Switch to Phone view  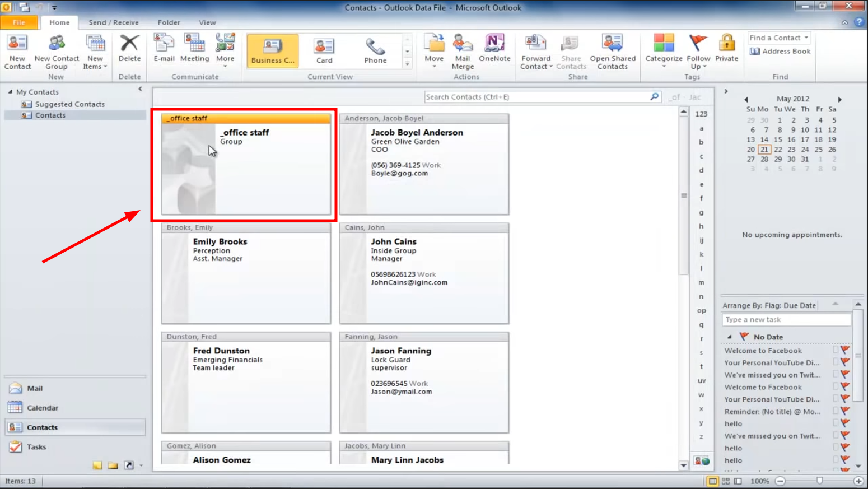(x=374, y=52)
